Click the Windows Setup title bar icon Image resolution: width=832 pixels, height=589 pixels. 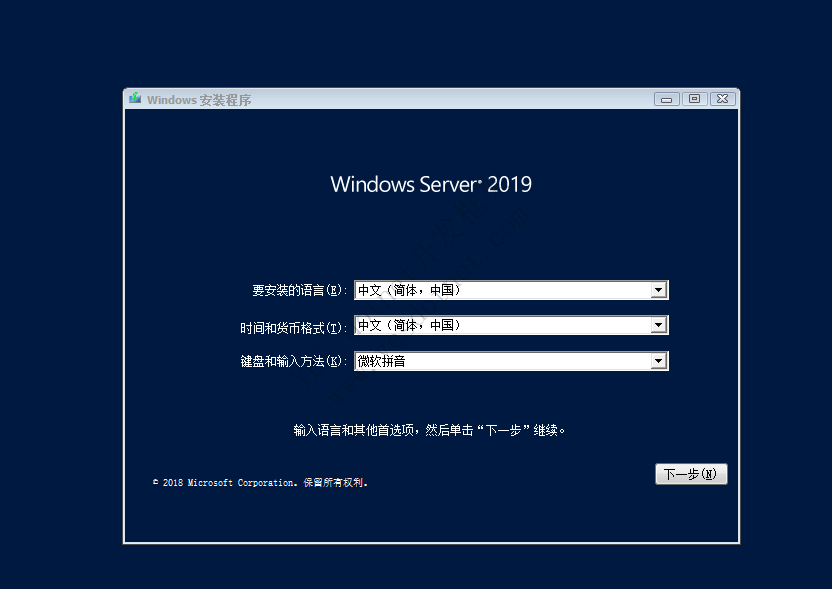[135, 99]
